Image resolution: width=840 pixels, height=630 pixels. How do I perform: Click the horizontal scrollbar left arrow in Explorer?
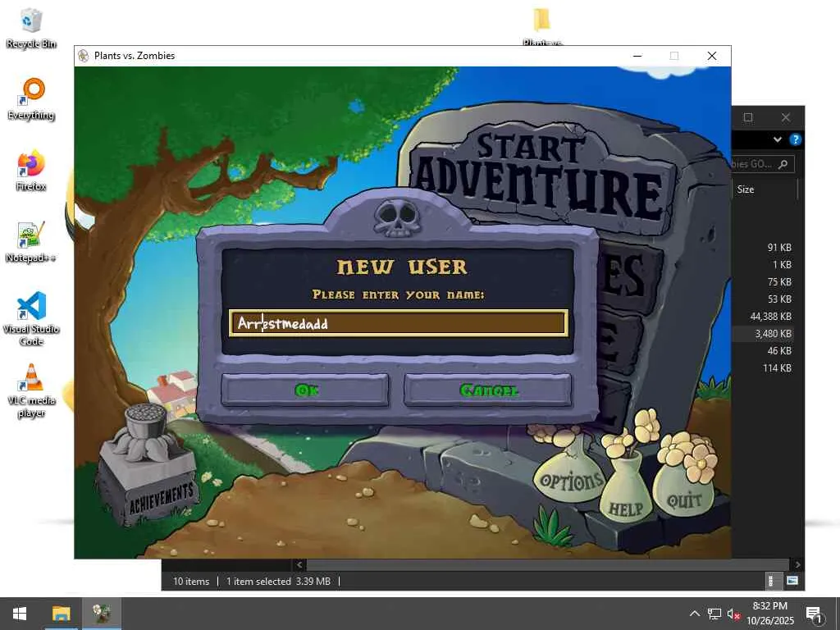[299, 564]
